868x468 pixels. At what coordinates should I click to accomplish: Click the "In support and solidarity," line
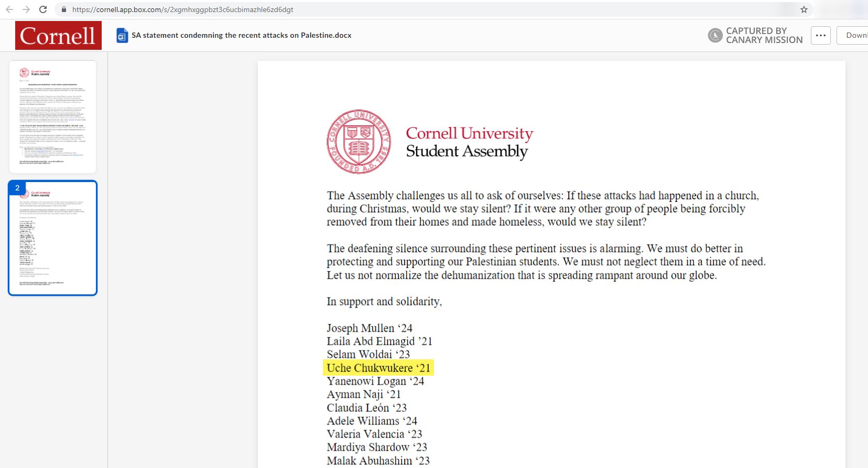coord(384,302)
